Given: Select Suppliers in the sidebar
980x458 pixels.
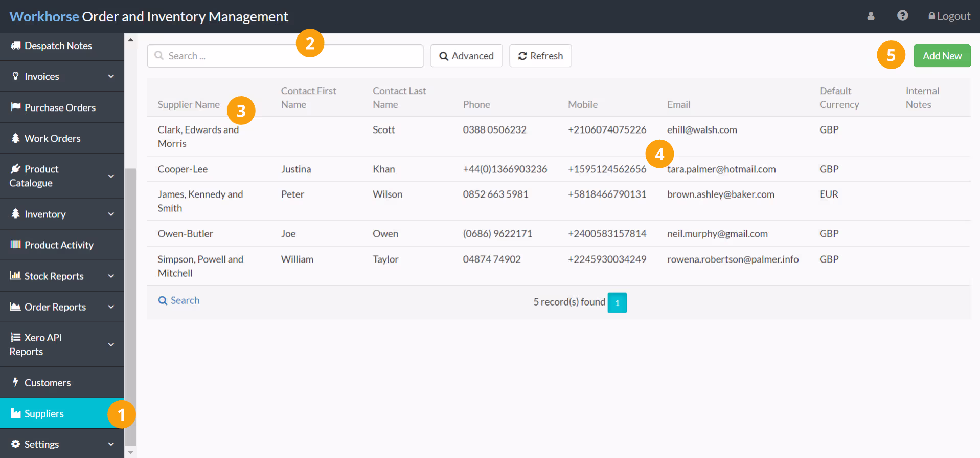Looking at the screenshot, I should coord(62,413).
